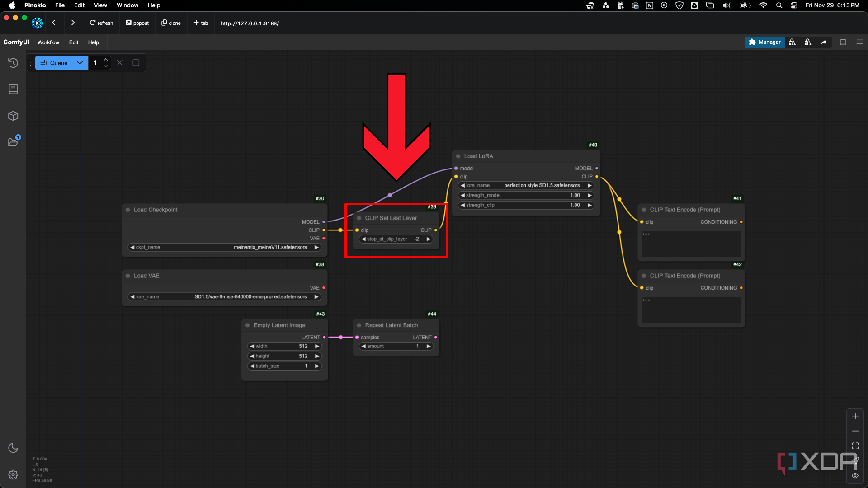Increase stop_at_clip_layer with right arrow
This screenshot has width=868, height=488.
coord(429,239)
